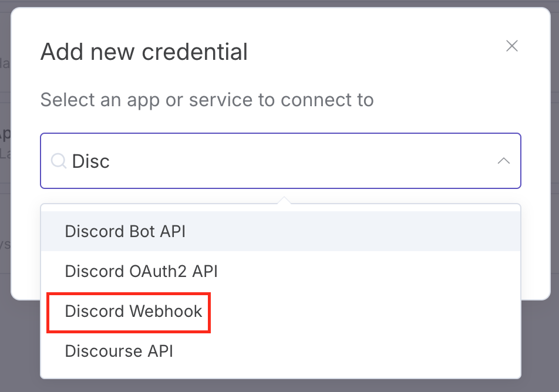Open the OAuth2 credential option for Discord
This screenshot has width=559, height=392.
click(x=141, y=271)
